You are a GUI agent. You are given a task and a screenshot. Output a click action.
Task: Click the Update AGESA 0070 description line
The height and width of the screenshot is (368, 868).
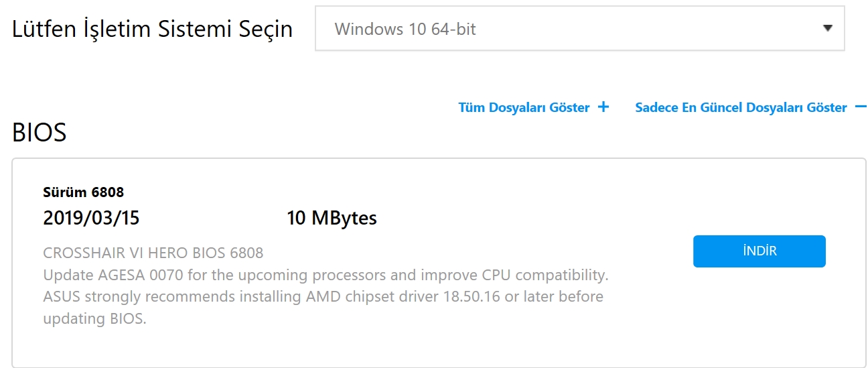click(x=325, y=275)
